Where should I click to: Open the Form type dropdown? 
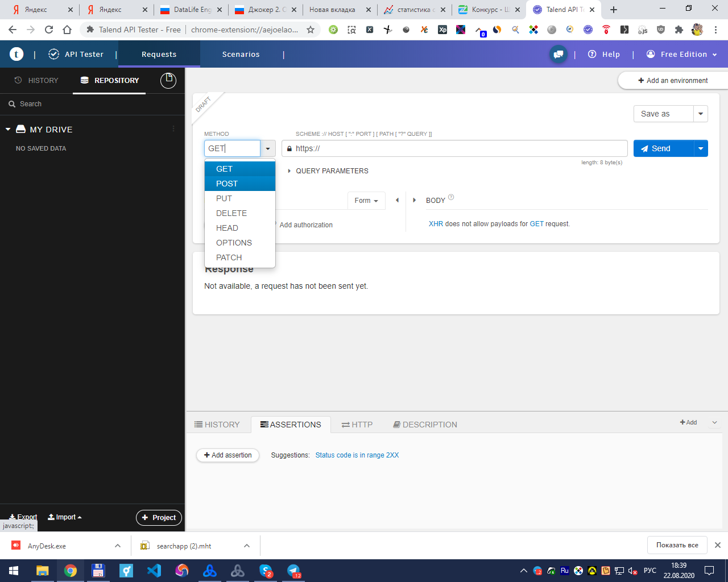pyautogui.click(x=366, y=201)
